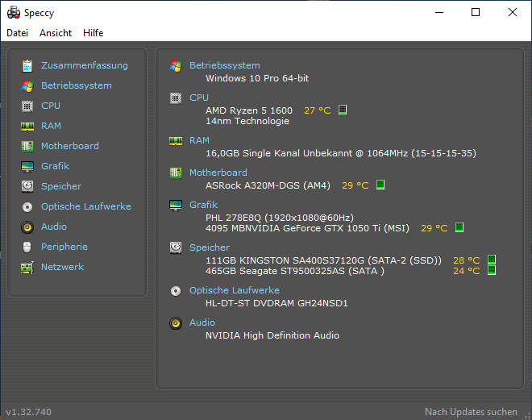Click the Grafik monitor icon in sidebar

pyautogui.click(x=27, y=167)
